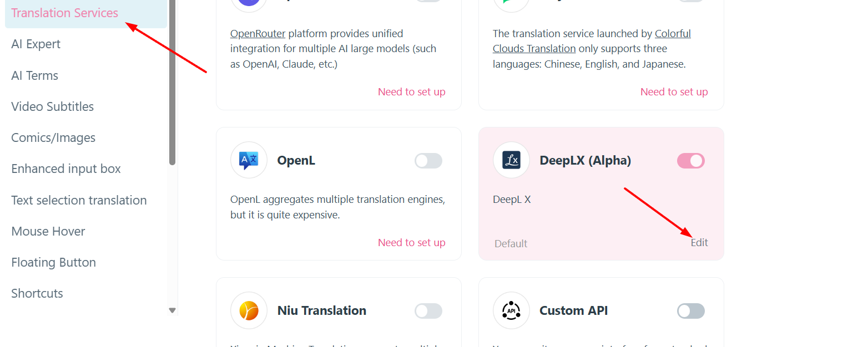Image resolution: width=868 pixels, height=347 pixels.
Task: Click Need to set up for Colorful Clouds
Action: coord(674,92)
